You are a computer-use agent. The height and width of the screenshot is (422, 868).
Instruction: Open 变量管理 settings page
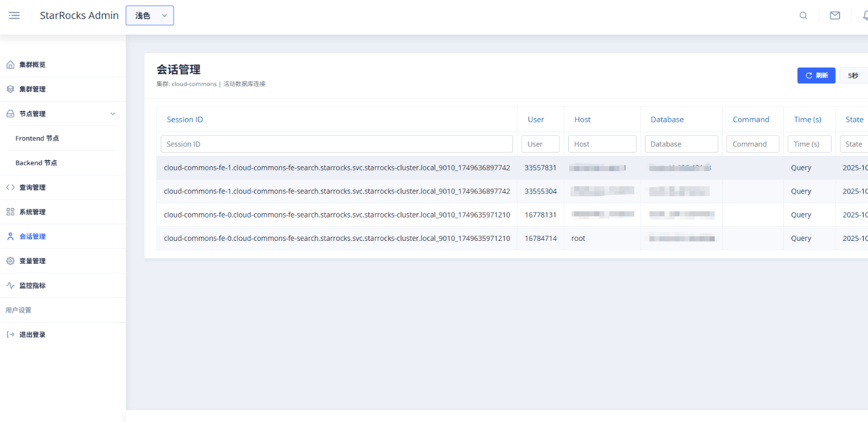click(x=32, y=261)
